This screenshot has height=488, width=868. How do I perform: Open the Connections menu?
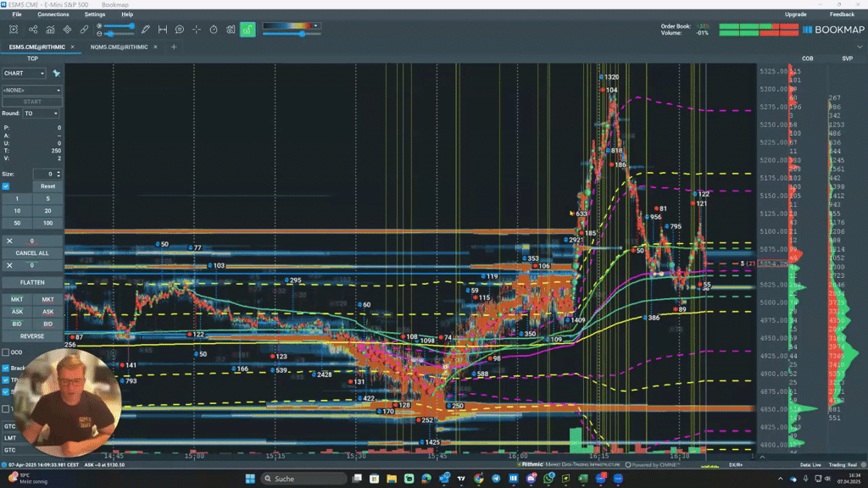53,14
